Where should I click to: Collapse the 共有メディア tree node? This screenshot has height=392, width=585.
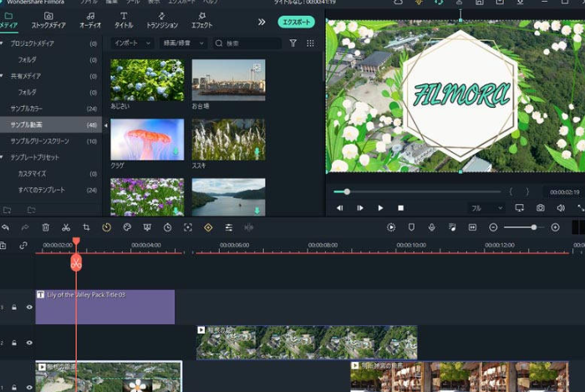tap(2, 76)
